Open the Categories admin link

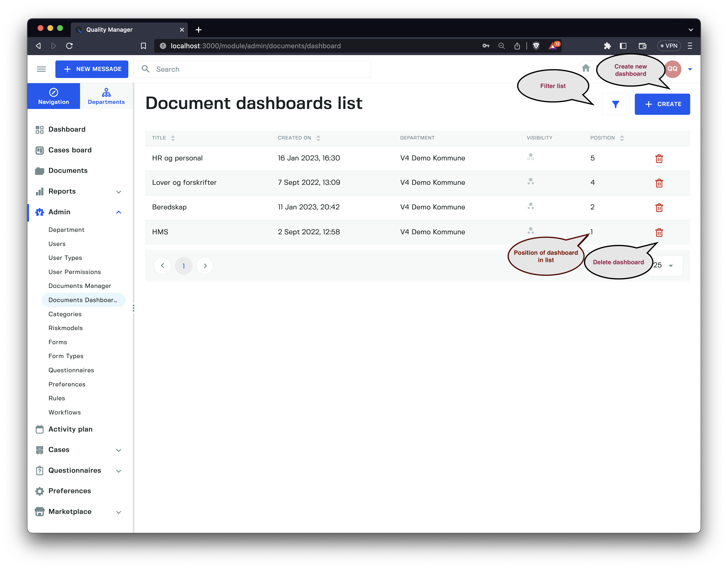pyautogui.click(x=65, y=314)
